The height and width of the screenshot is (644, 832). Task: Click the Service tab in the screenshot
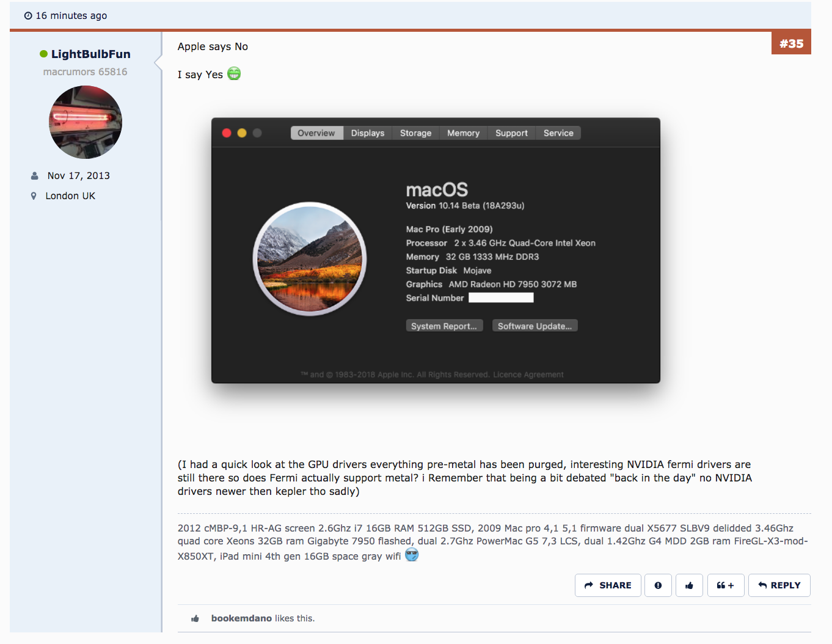pos(558,133)
